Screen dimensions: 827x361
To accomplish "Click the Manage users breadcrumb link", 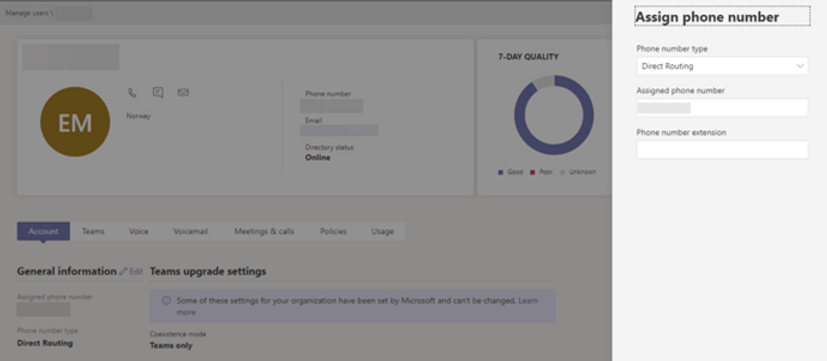I will point(26,12).
